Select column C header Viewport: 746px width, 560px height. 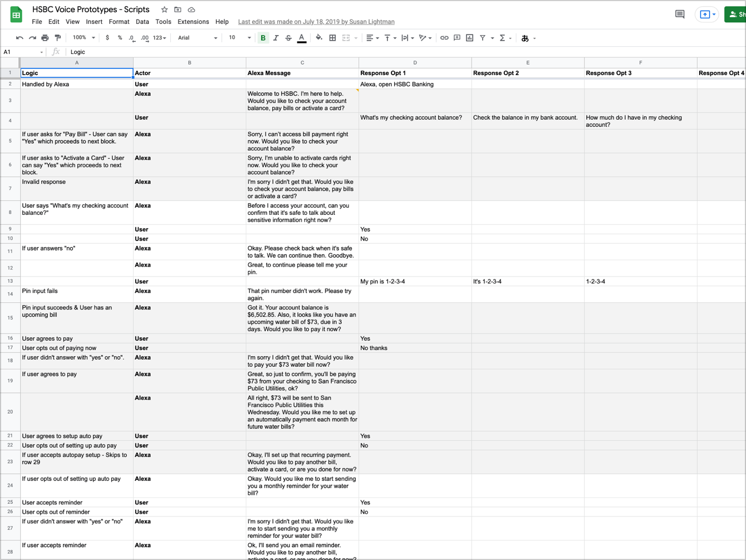pyautogui.click(x=302, y=63)
